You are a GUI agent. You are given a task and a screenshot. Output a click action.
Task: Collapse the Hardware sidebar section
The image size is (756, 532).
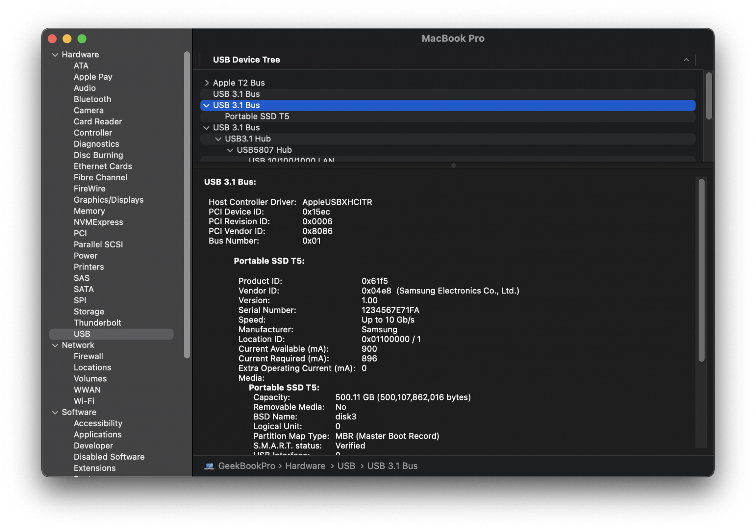point(55,55)
